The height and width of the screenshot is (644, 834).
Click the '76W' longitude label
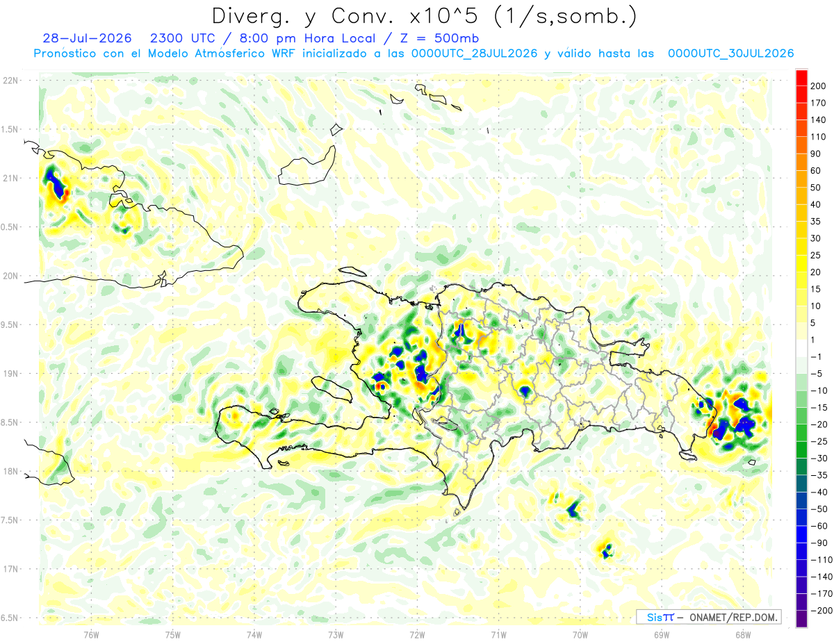click(x=91, y=634)
